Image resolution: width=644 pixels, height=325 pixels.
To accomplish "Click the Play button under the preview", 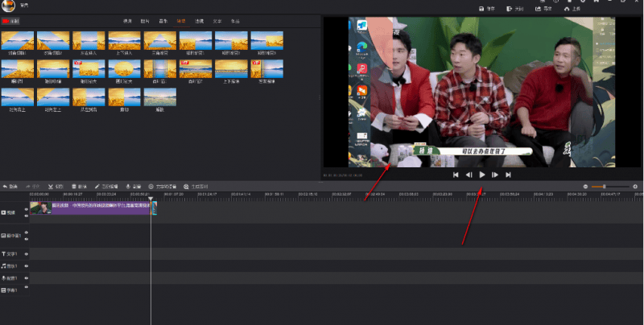I will pyautogui.click(x=482, y=175).
